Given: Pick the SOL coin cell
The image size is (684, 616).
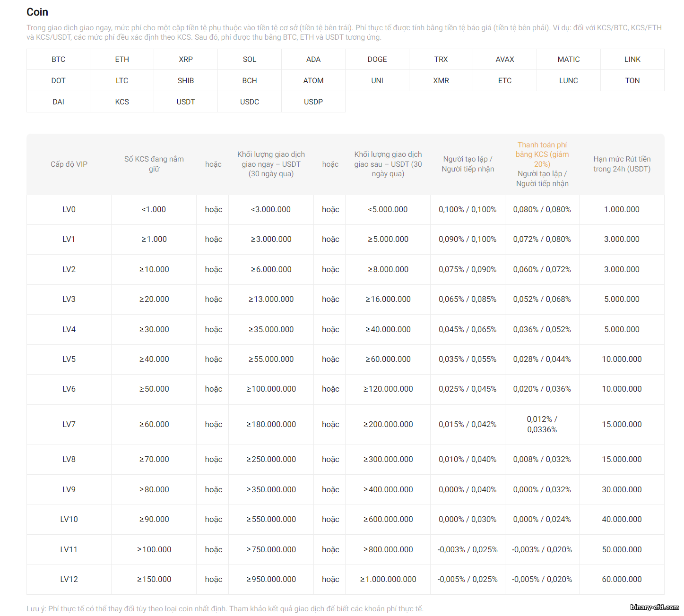Looking at the screenshot, I should click(x=250, y=60).
